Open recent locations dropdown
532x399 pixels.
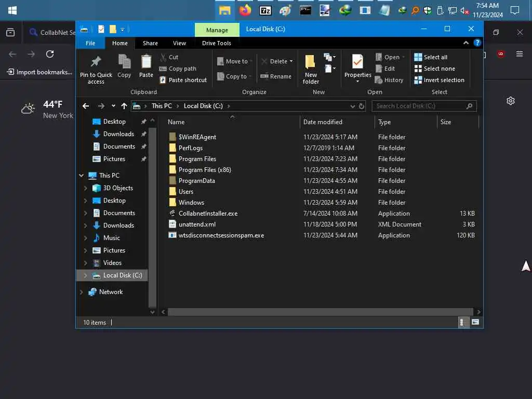113,106
